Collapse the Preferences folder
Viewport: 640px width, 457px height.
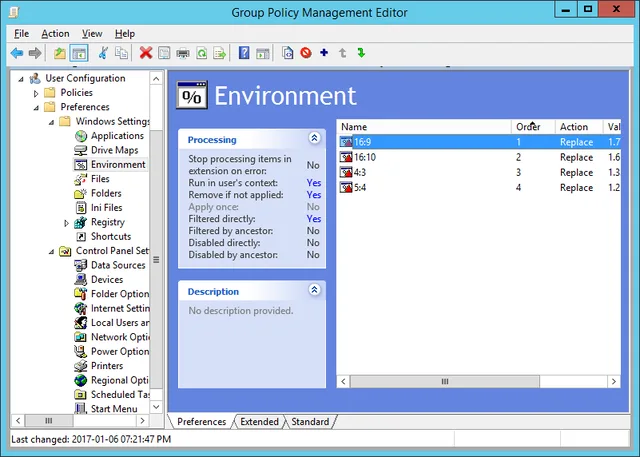pyautogui.click(x=36, y=108)
